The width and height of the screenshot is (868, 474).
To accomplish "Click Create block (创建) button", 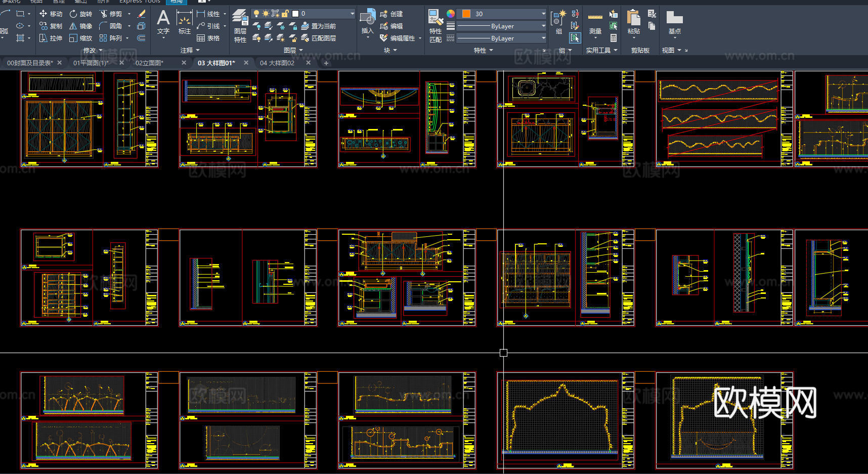I will click(392, 14).
